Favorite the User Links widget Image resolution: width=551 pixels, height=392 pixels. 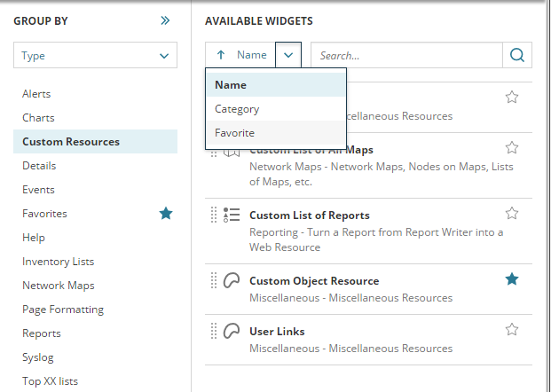point(512,330)
